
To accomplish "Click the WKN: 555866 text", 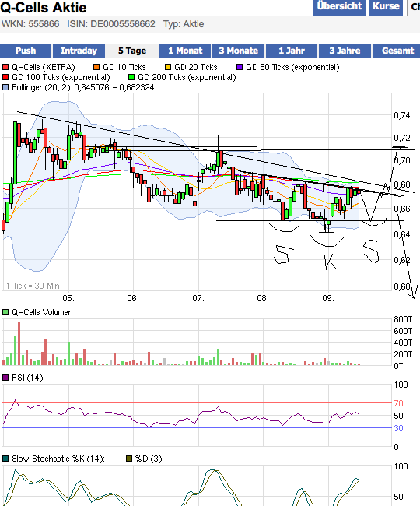I will point(30,24).
